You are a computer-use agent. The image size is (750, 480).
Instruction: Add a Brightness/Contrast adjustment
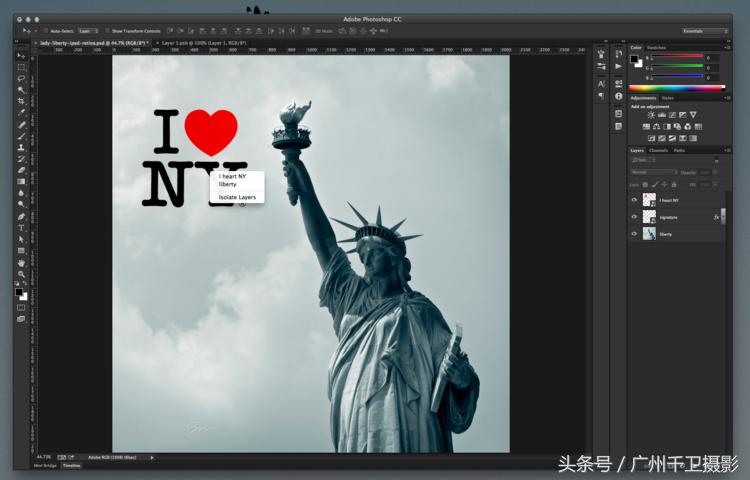pos(651,115)
